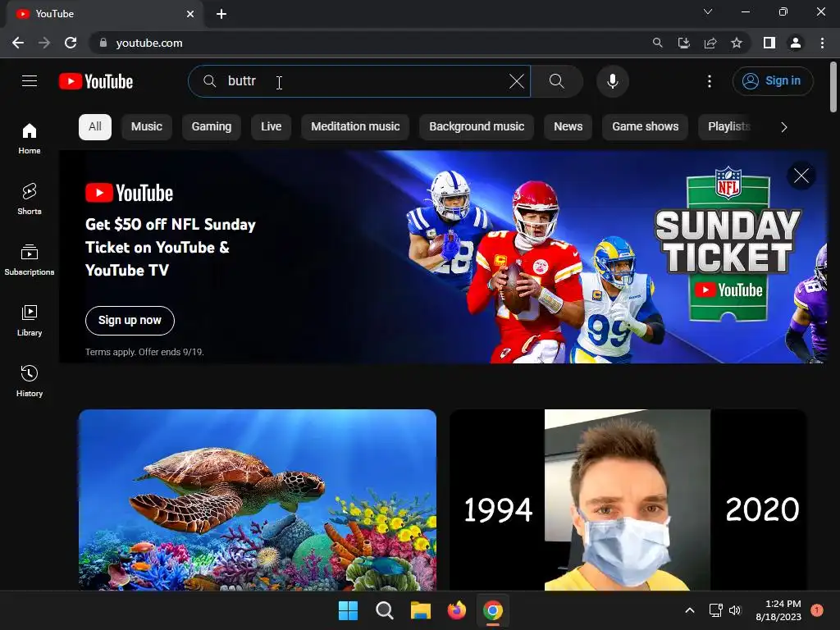840x630 pixels.
Task: Select the Live filter chip
Action: coord(271,127)
